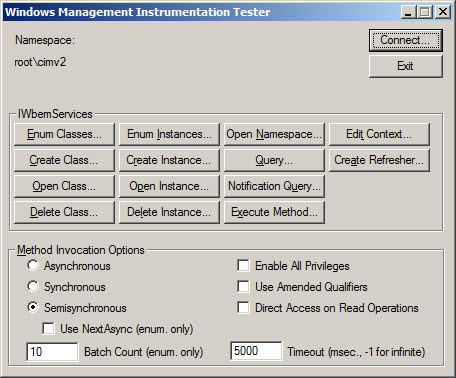Exit the WMI Tester application
Screen dimensions: 456x378
click(406, 66)
